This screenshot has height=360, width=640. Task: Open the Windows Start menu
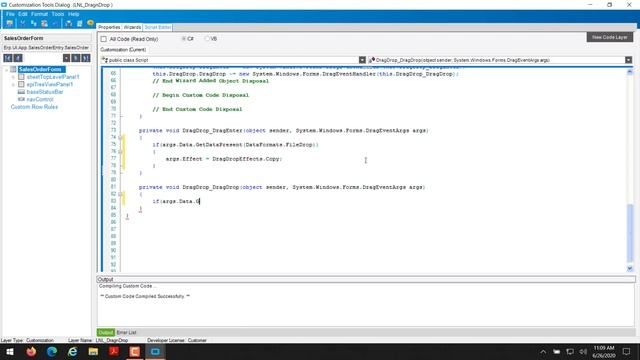pyautogui.click(x=9, y=351)
